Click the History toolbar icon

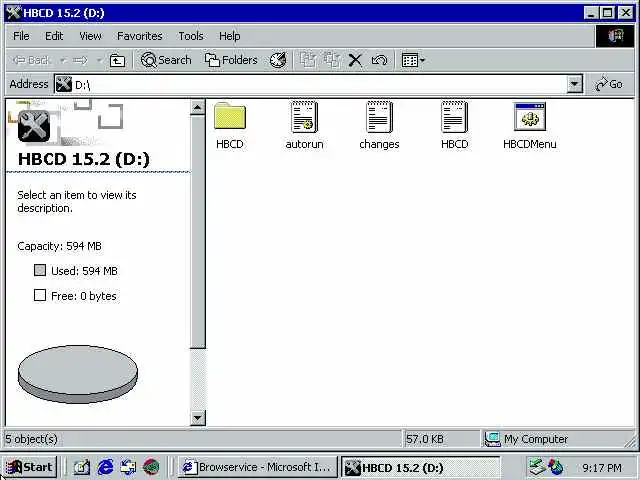(x=278, y=60)
